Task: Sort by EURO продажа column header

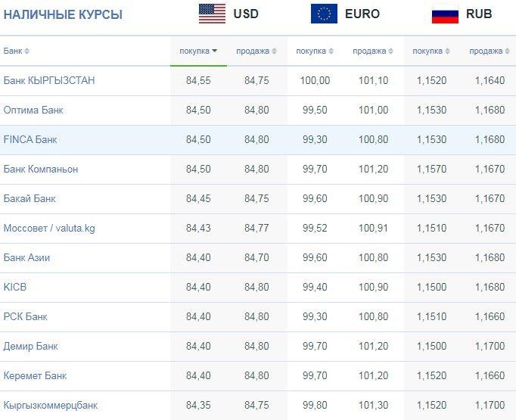Action: point(373,51)
